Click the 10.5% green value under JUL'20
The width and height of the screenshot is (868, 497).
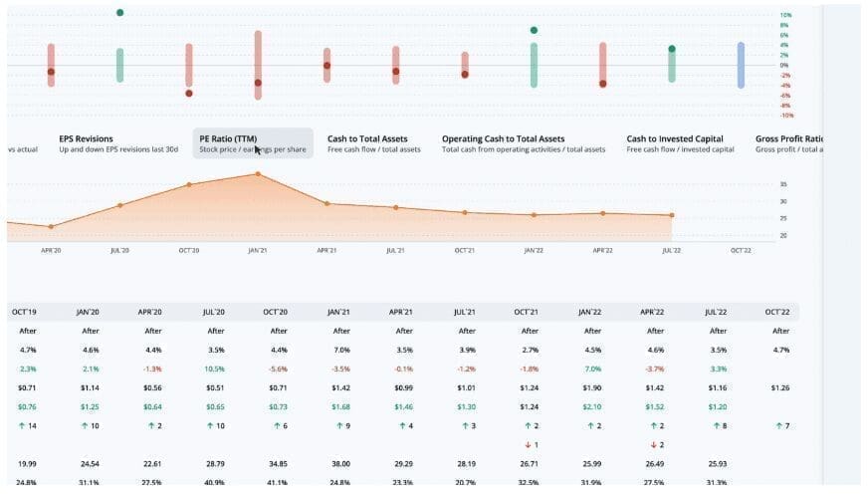216,369
